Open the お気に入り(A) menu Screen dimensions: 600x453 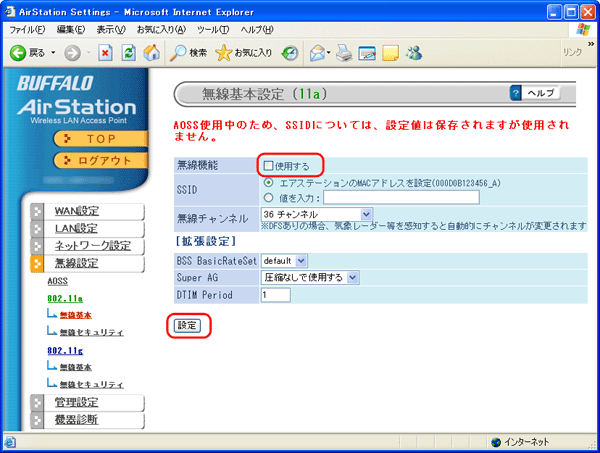[161, 29]
